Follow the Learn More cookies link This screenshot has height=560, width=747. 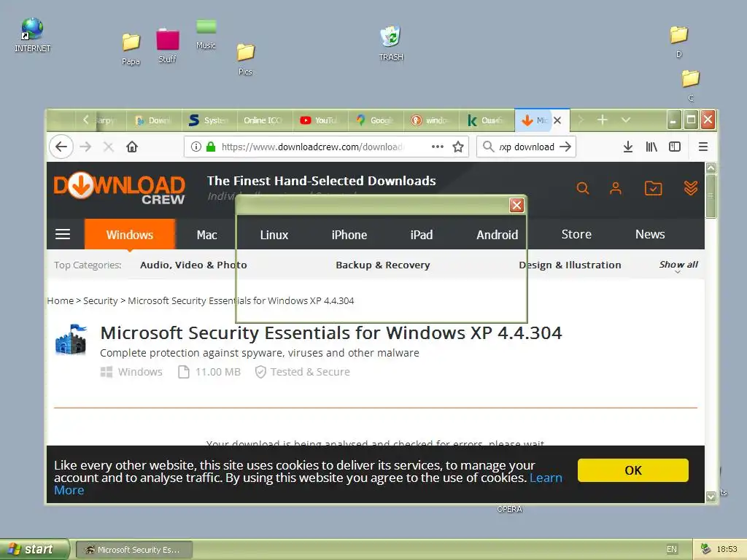[546, 478]
